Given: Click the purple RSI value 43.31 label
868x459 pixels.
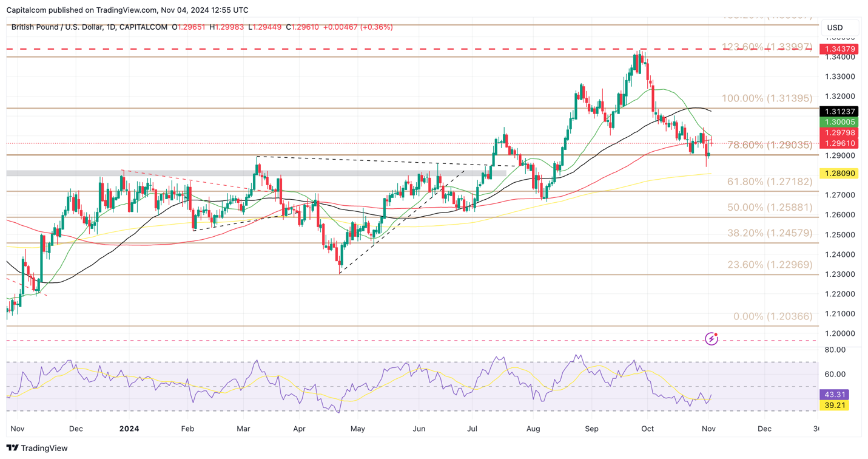Looking at the screenshot, I should pos(834,395).
